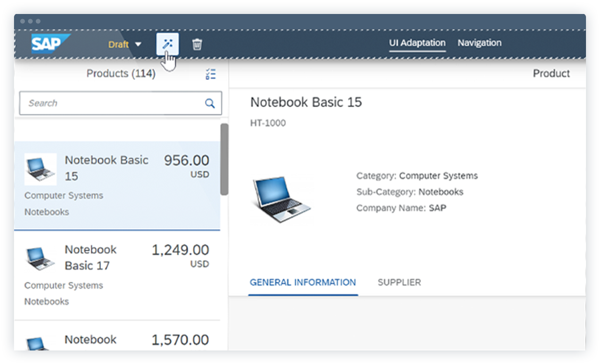This screenshot has width=600, height=364.
Task: Click the window control dots
Action: [x=29, y=21]
